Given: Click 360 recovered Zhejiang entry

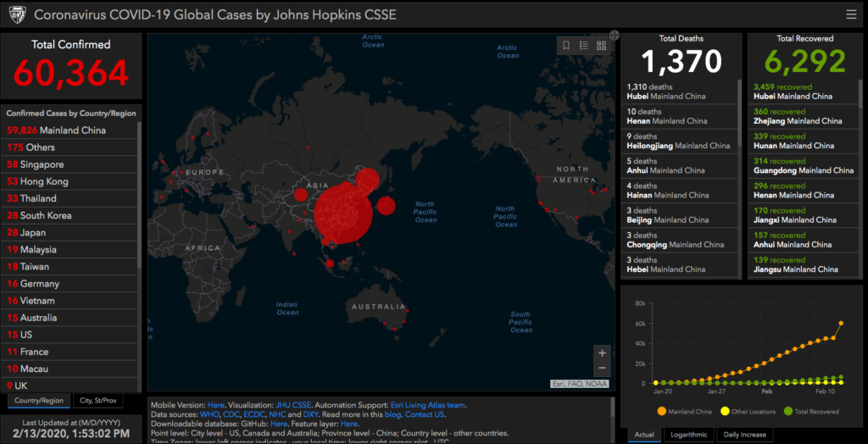Looking at the screenshot, I should [804, 116].
